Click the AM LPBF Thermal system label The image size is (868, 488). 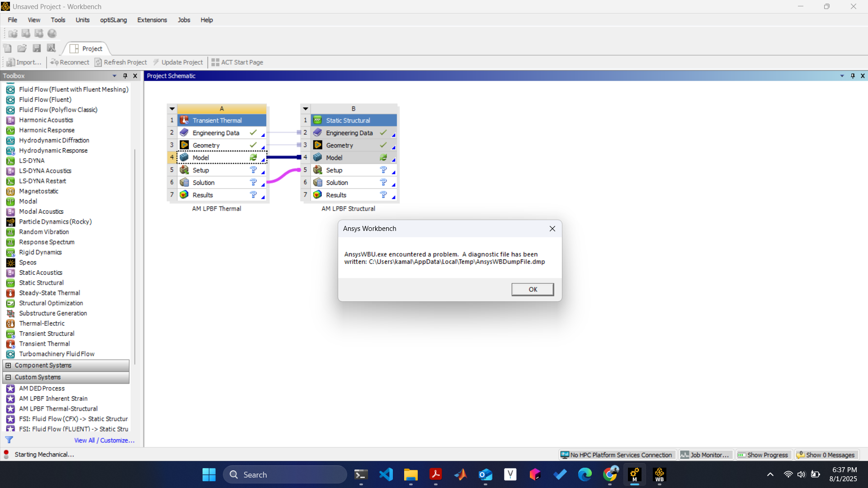coord(217,209)
